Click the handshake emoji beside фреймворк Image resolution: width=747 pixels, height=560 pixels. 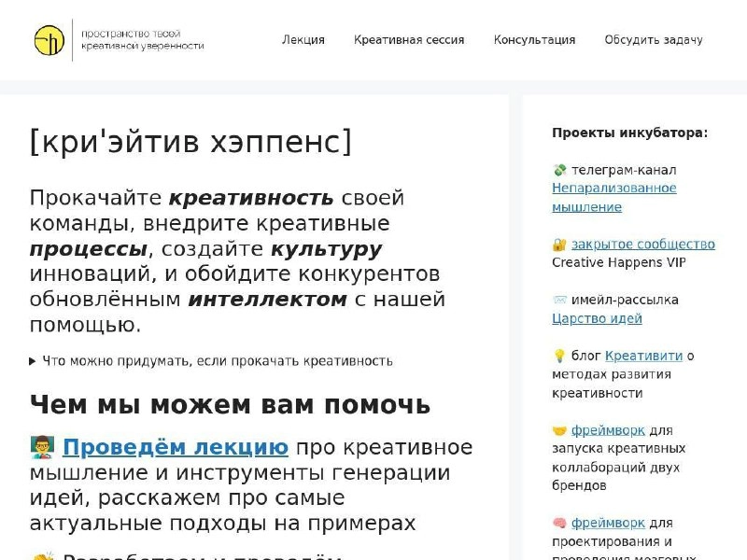coord(559,430)
